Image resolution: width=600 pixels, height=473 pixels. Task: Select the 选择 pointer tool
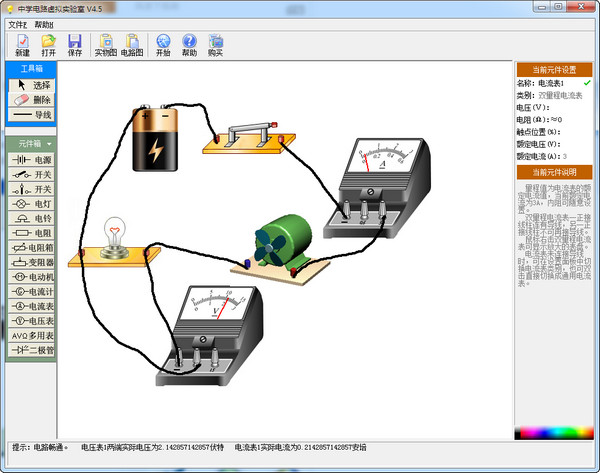31,85
